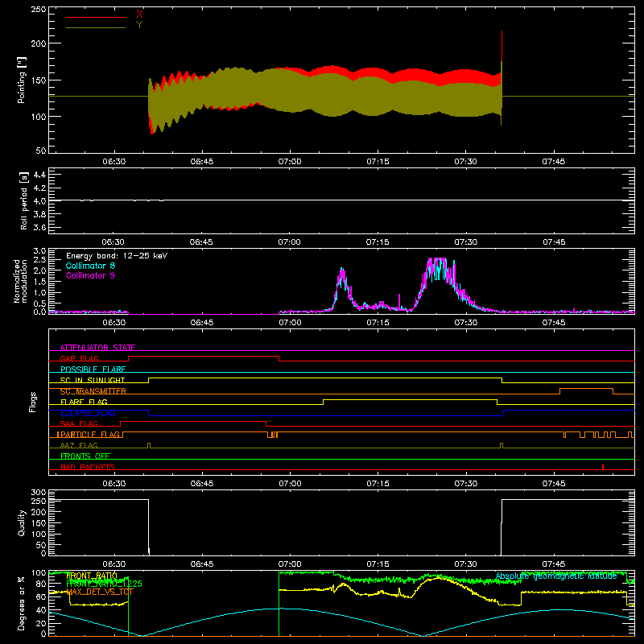644x644 pixels.
Task: Click the '3.6' tick label on Roll period axis
Action: point(39,227)
